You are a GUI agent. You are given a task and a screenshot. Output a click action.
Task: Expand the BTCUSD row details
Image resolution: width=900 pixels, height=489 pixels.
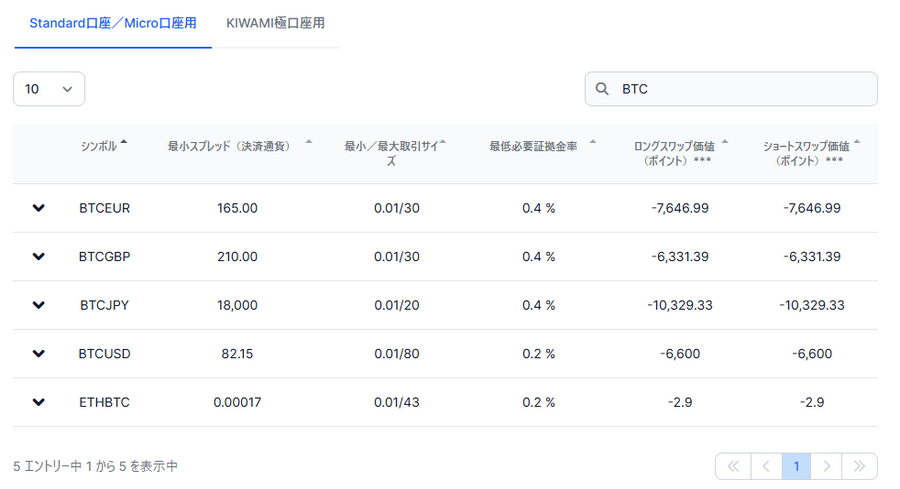[x=38, y=354]
